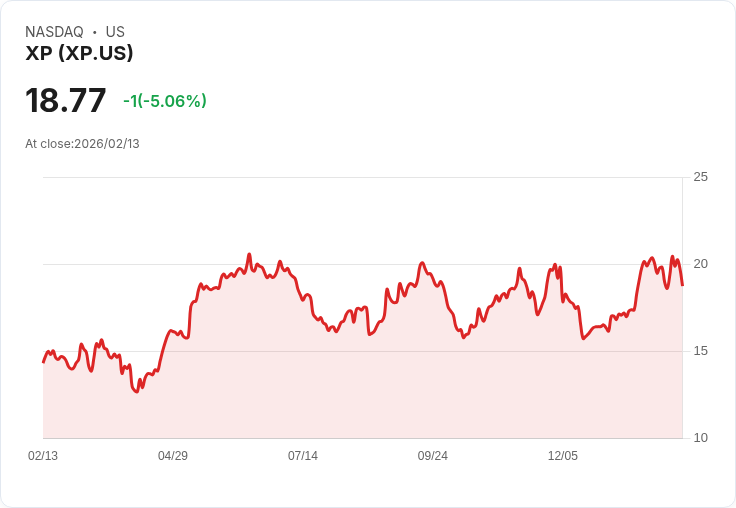Select the 07/14 date on the time axis
736x508 pixels.
pyautogui.click(x=303, y=456)
